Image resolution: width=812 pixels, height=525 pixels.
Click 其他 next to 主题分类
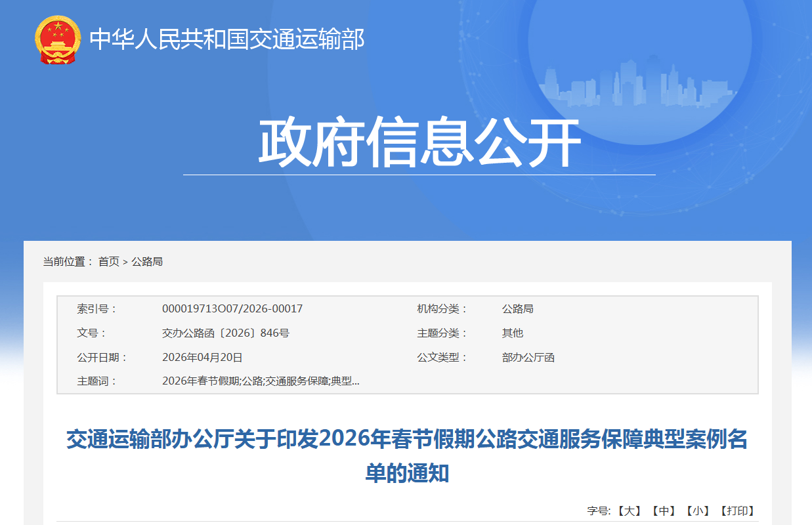coord(513,333)
